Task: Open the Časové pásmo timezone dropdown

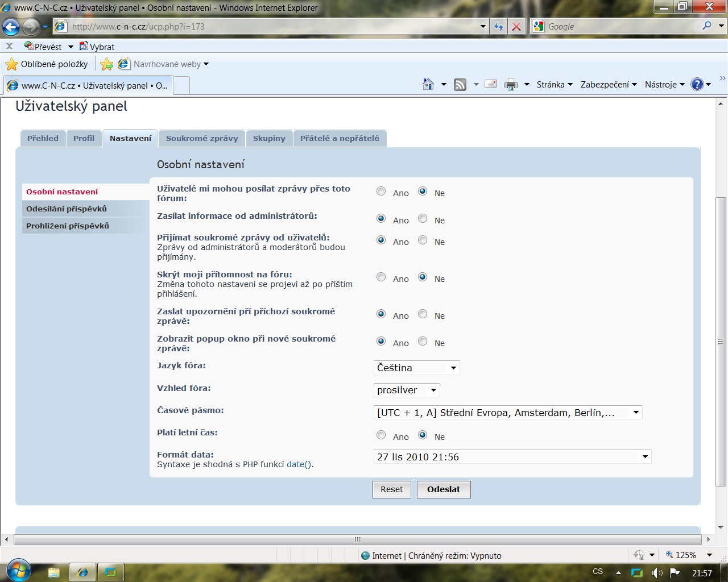Action: coord(508,413)
